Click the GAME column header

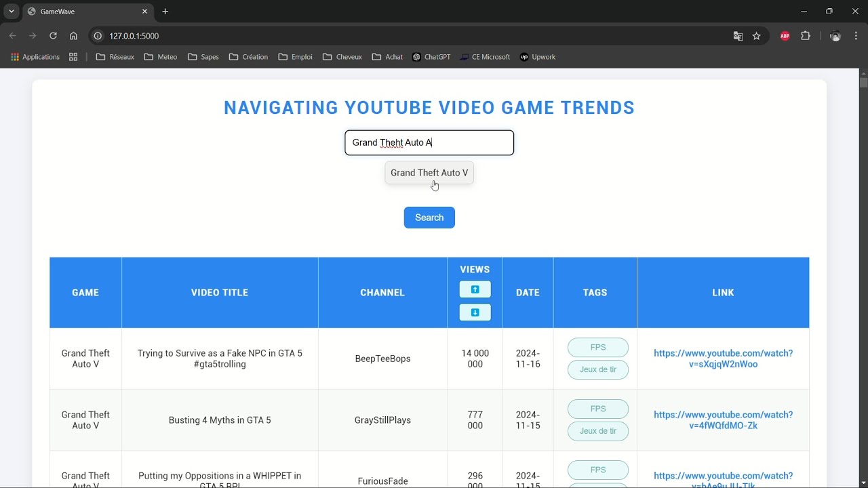point(85,293)
